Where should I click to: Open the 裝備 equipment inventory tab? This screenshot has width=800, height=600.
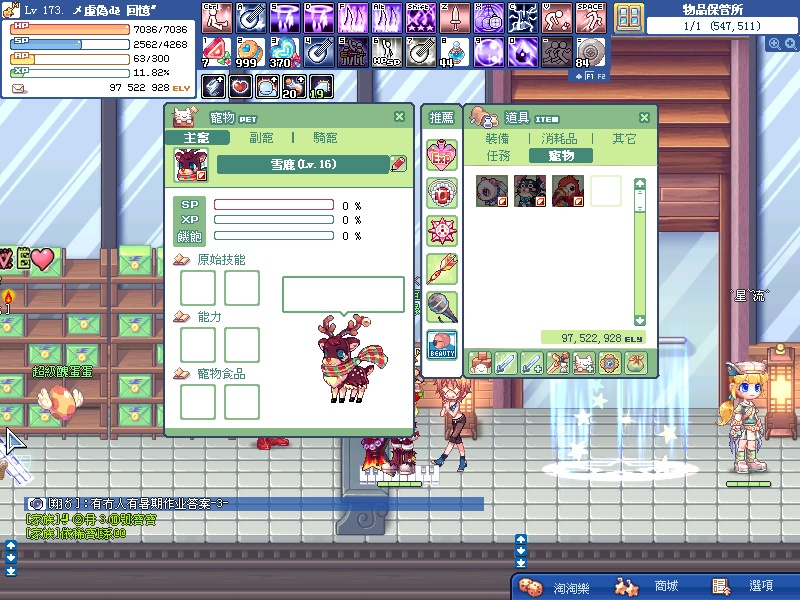pyautogui.click(x=497, y=138)
